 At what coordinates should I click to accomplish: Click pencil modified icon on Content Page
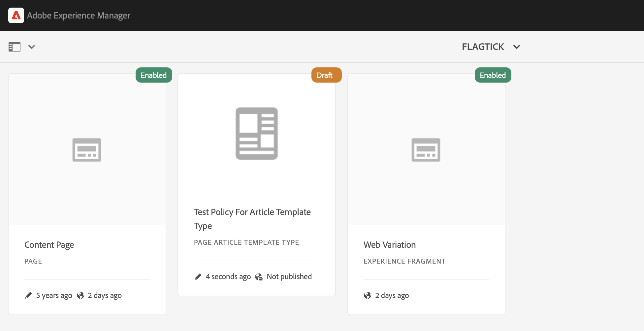[x=28, y=295]
